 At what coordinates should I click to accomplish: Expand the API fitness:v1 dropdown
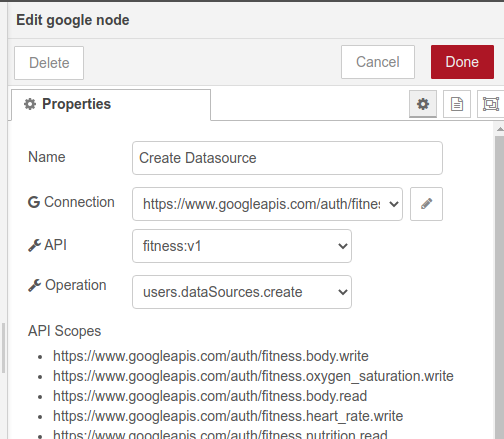coord(242,246)
